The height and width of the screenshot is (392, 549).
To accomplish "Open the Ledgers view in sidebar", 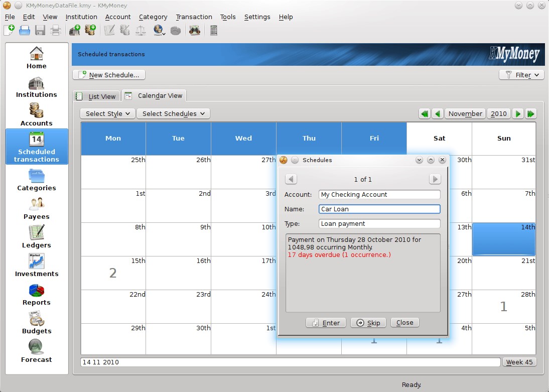I will tap(37, 237).
